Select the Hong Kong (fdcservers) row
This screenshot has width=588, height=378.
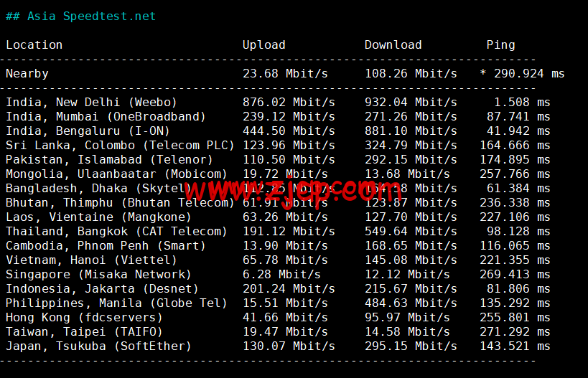point(278,317)
